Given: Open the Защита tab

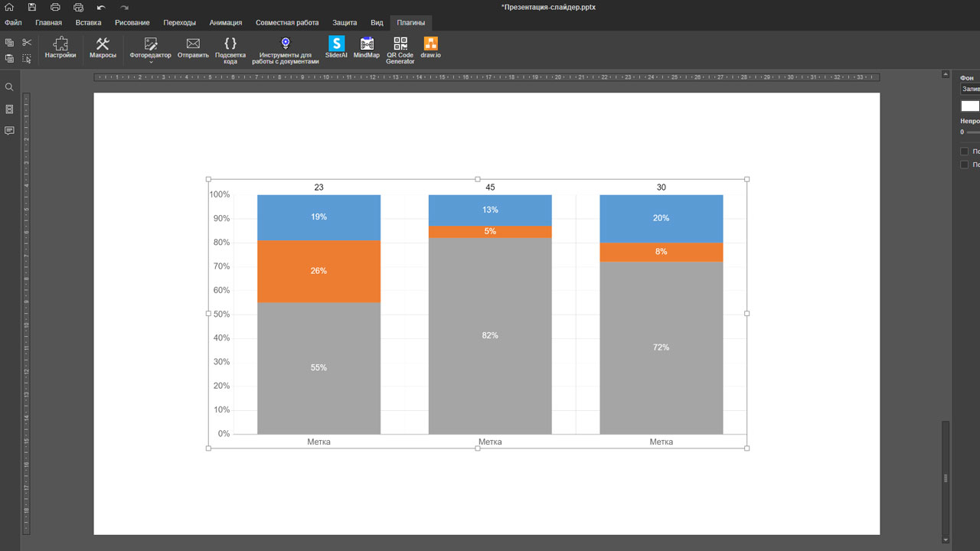Looking at the screenshot, I should [x=345, y=23].
